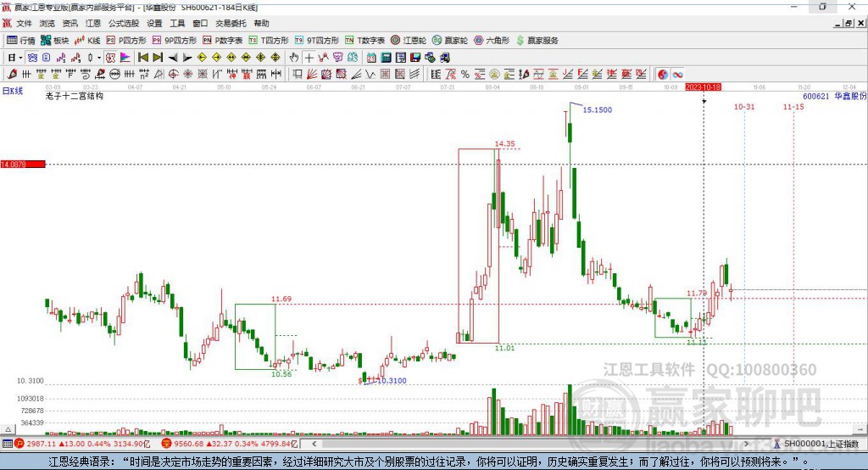868x470 pixels.
Task: Select the hand pan tool
Action: pos(294,58)
